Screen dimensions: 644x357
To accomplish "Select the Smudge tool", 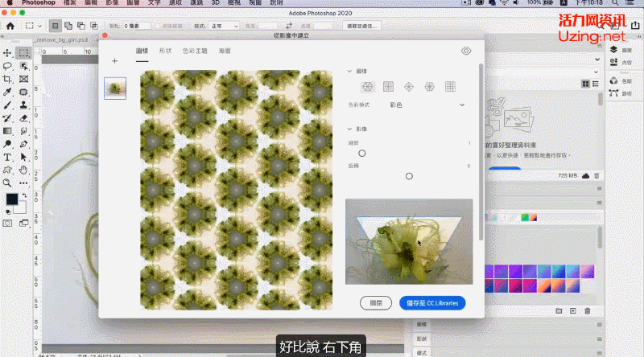I will pos(23,131).
